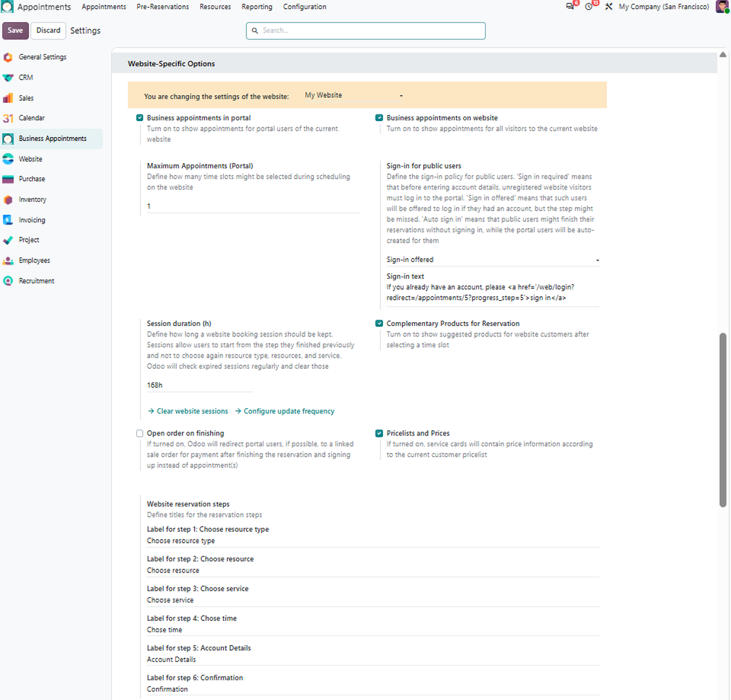
Task: Open the Pre-Reservations menu
Action: tap(163, 6)
